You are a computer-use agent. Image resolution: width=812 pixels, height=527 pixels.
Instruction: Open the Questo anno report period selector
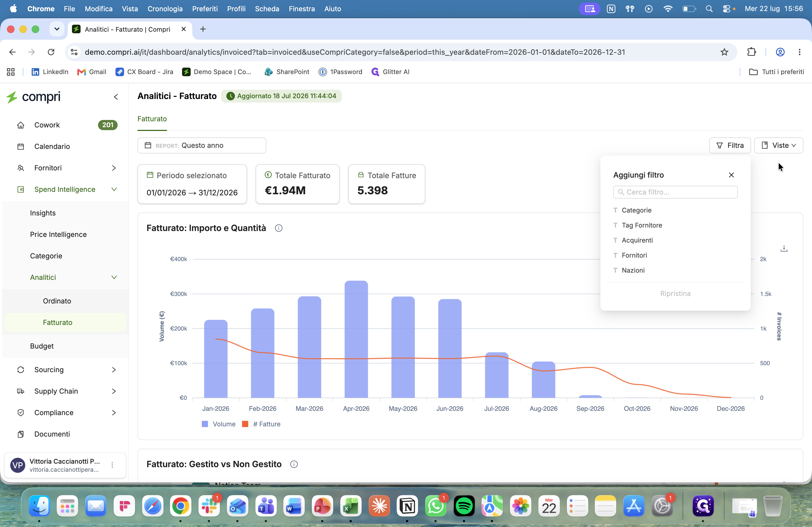coord(202,145)
